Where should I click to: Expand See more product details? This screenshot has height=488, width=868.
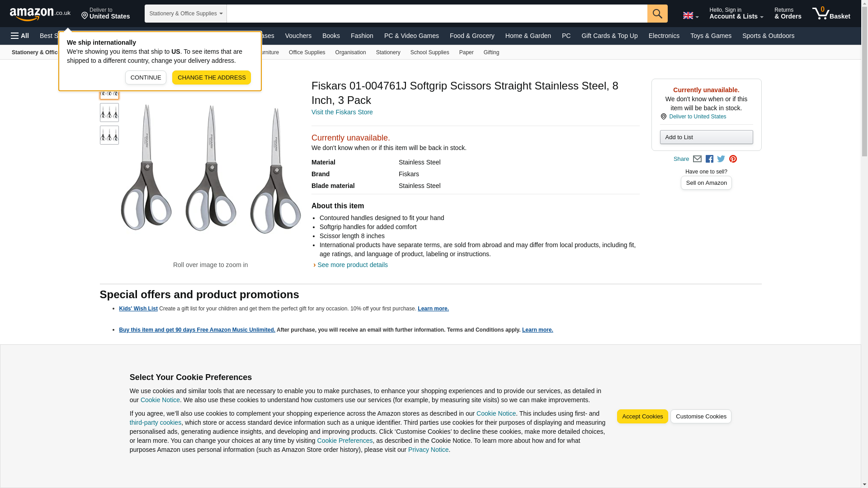(x=352, y=265)
